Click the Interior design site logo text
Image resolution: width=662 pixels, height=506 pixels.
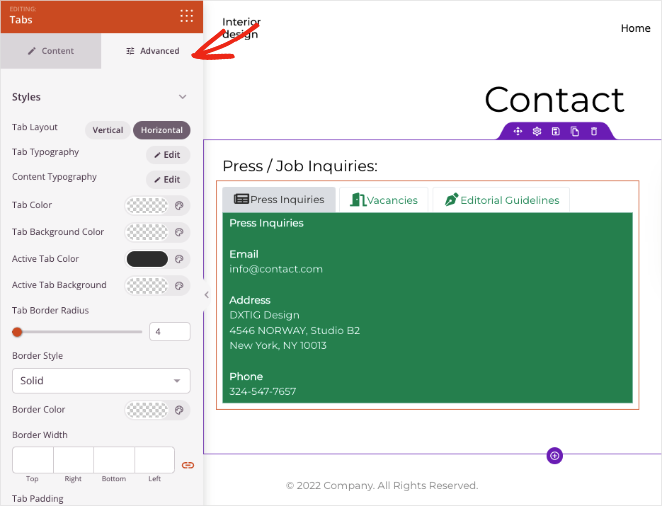point(241,28)
